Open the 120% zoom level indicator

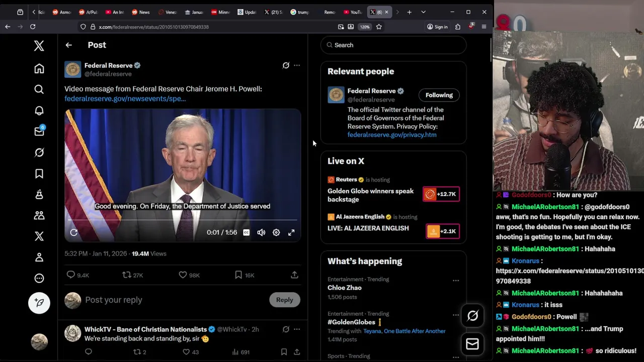pyautogui.click(x=365, y=27)
